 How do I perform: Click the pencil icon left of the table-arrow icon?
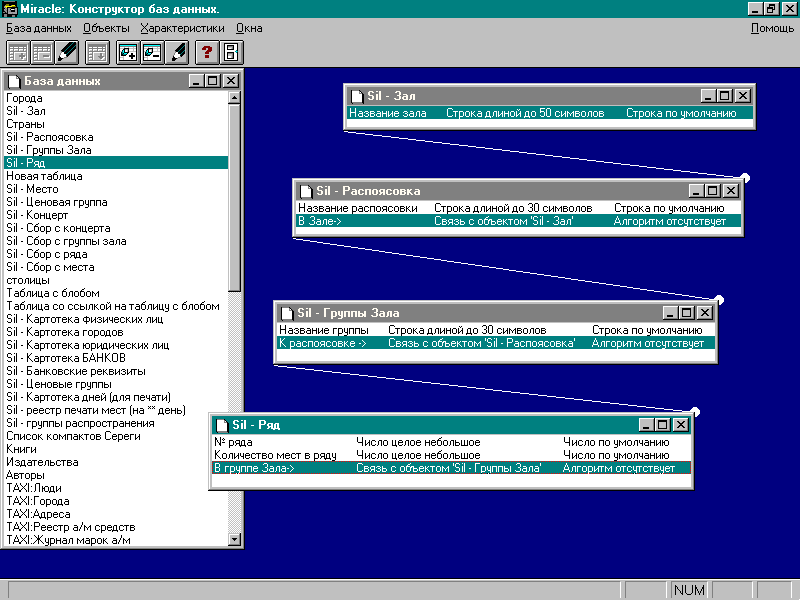[67, 52]
